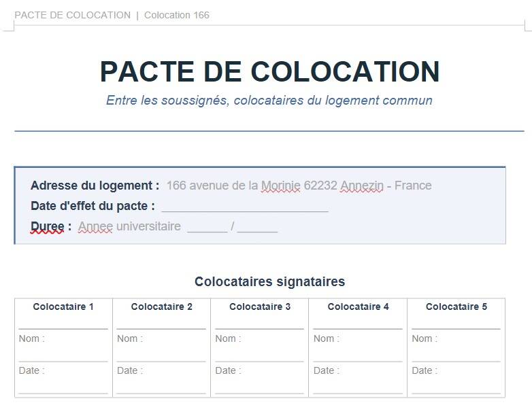The image size is (532, 420).
Task: Click the address text '166 avenue de la Morinie'
Action: (x=233, y=186)
